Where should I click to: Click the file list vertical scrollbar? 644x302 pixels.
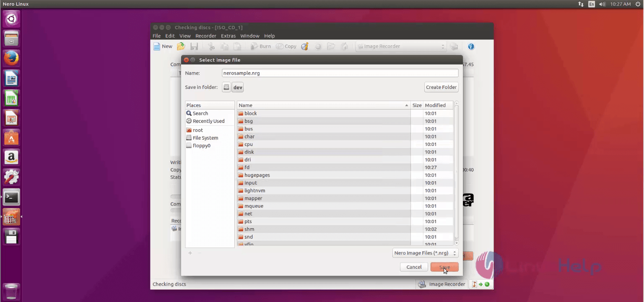pyautogui.click(x=457, y=173)
